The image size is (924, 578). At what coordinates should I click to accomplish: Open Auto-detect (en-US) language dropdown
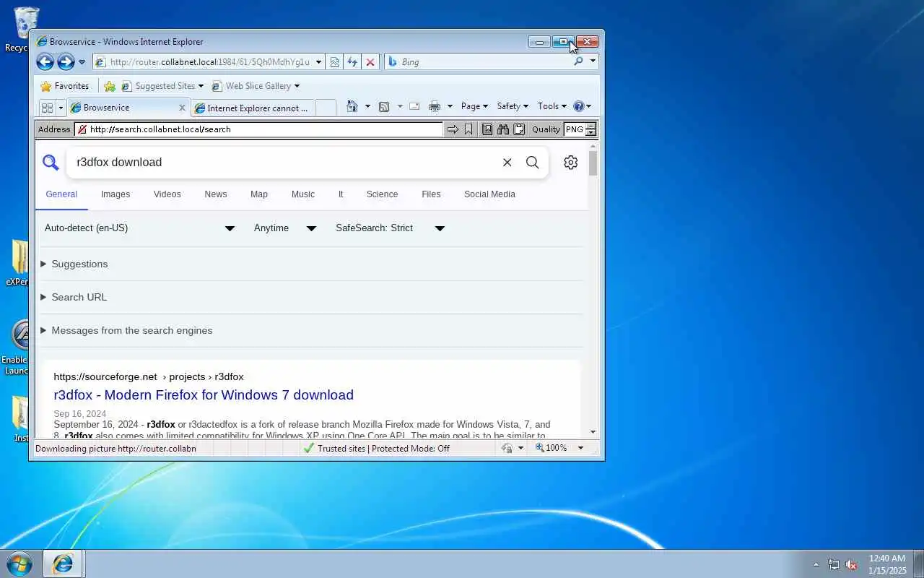[x=140, y=228]
